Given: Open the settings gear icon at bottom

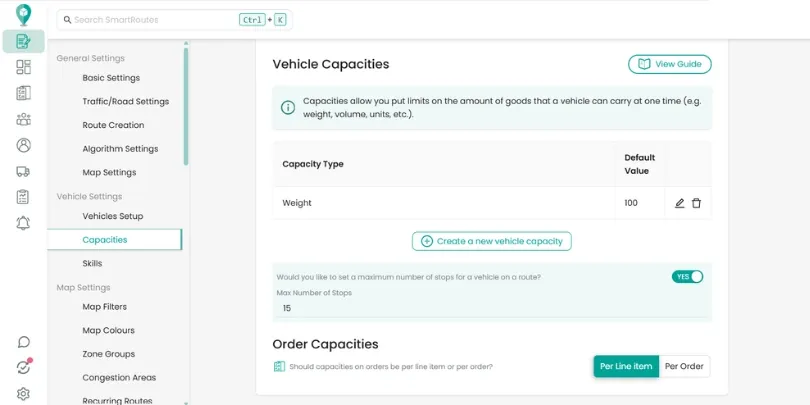Looking at the screenshot, I should point(23,394).
